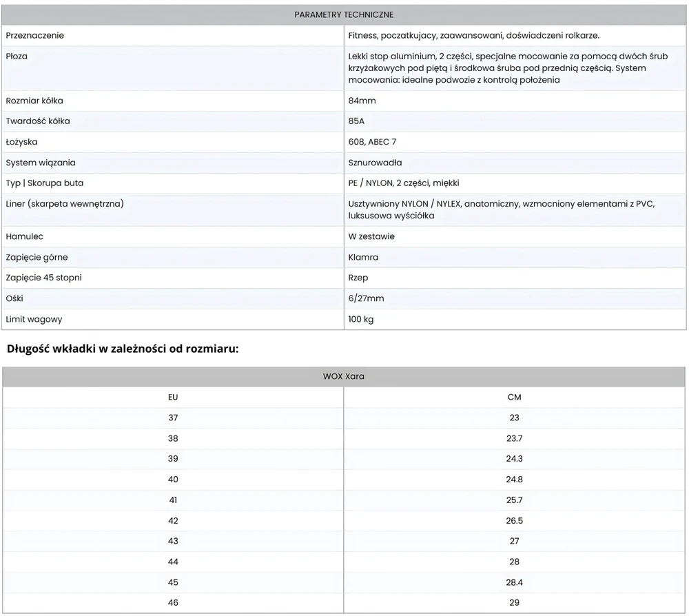Screen dimensions: 689x616
Task: Click the 'Długość wkładki w zależności od rozmiaru:' heading
Action: pyautogui.click(x=123, y=349)
